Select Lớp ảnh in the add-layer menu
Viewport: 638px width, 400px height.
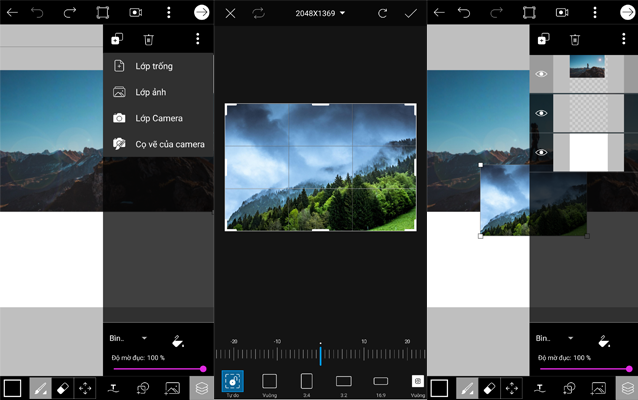pos(152,92)
